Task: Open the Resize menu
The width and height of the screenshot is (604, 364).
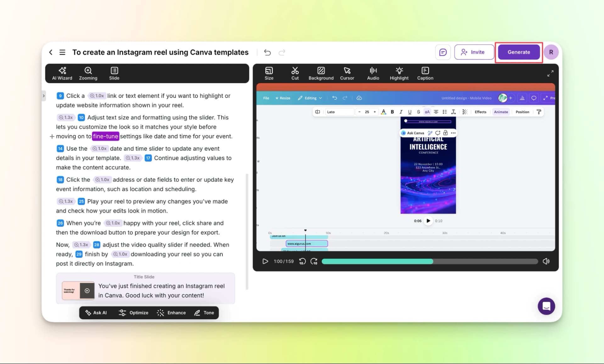Action: point(282,98)
